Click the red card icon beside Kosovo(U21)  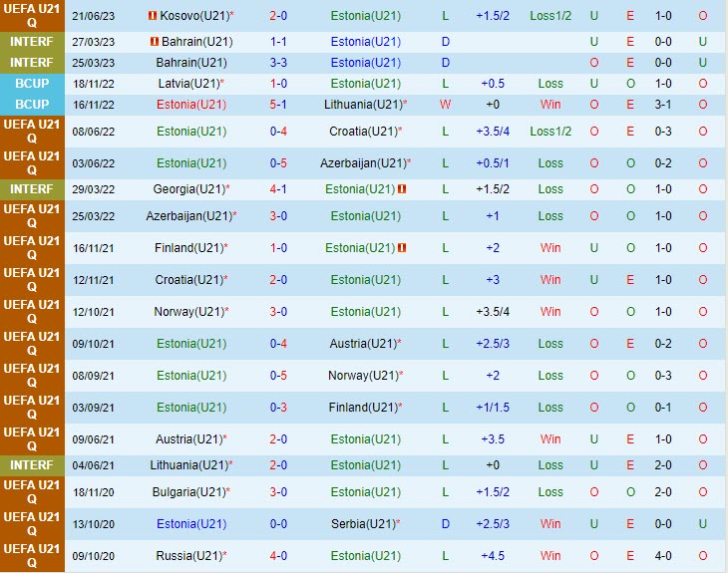(153, 17)
